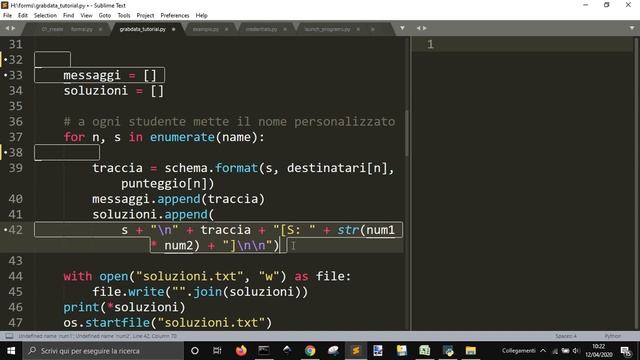Open the Preferences menu
640x360 pixels.
tap(175, 16)
